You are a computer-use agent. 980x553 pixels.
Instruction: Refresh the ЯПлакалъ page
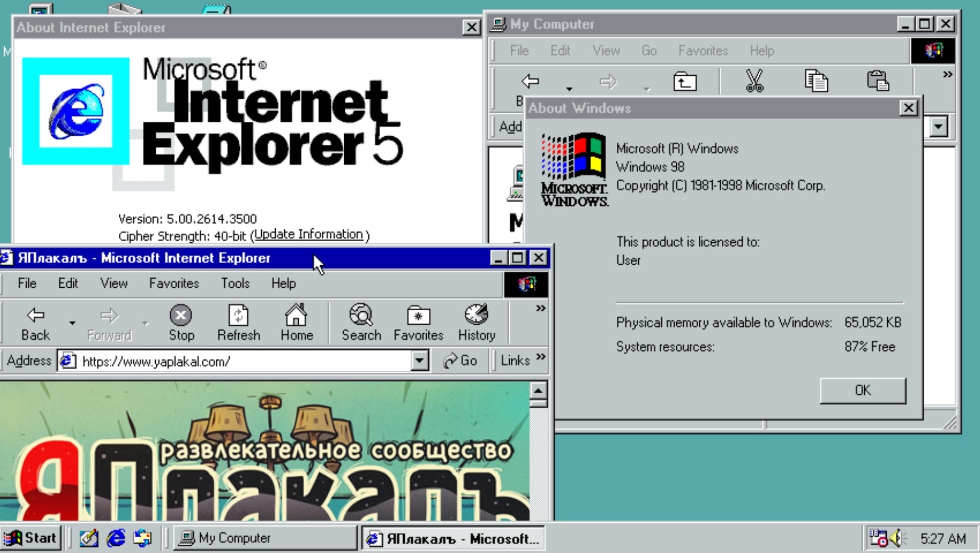[238, 324]
